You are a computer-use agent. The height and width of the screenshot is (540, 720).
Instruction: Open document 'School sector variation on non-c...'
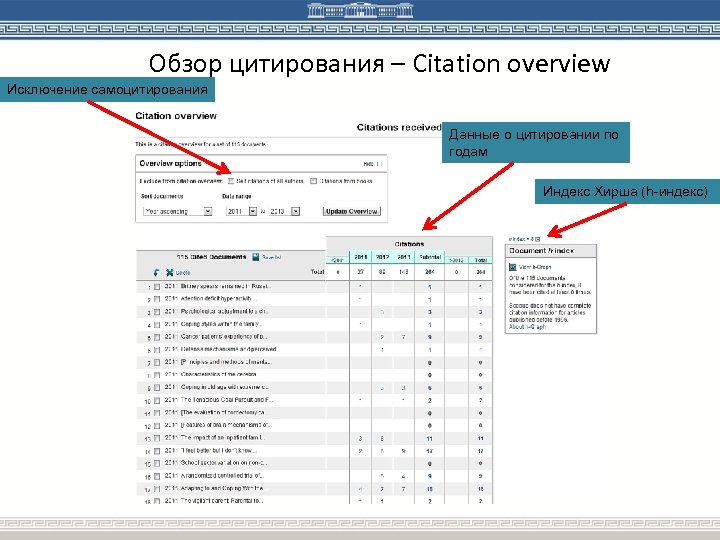224,463
